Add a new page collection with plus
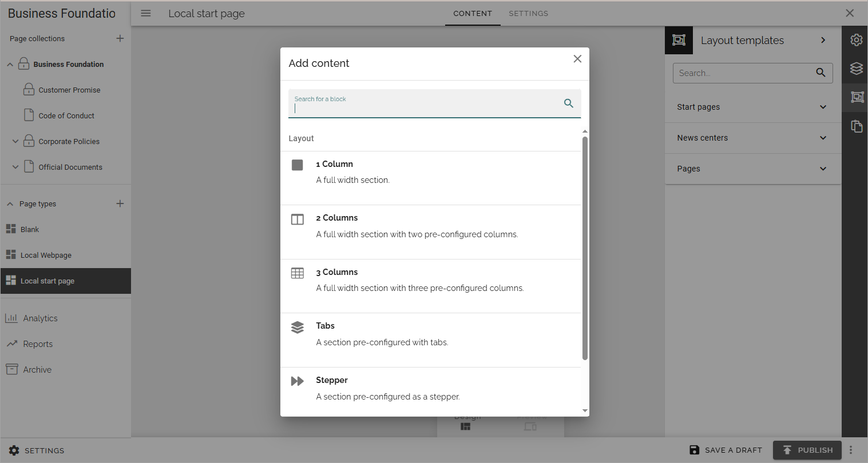Screen dimensions: 868x463 point(120,38)
